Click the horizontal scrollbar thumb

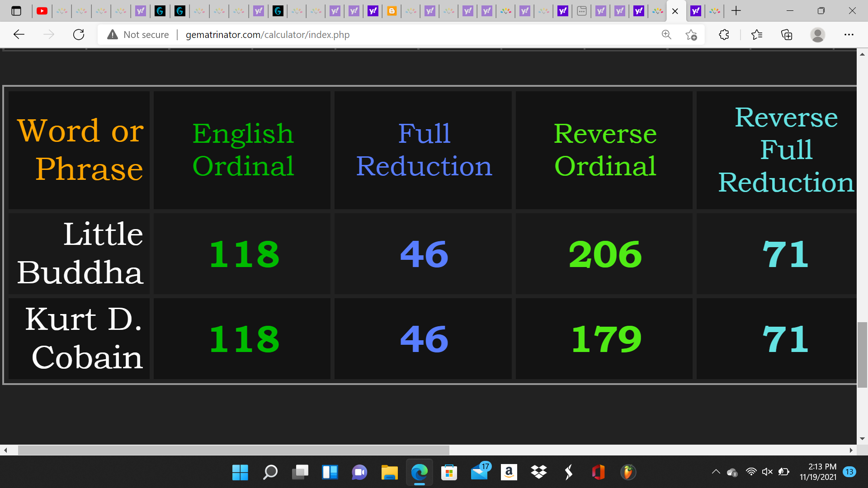234,450
